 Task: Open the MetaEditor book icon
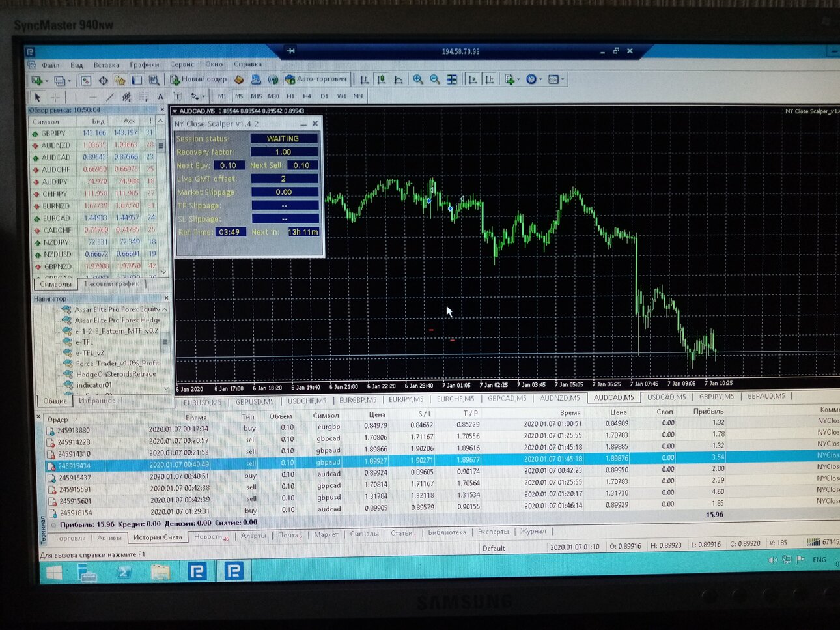tap(239, 79)
